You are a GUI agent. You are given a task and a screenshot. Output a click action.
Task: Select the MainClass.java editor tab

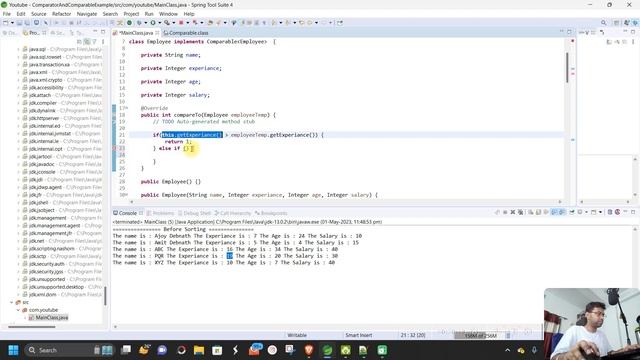coord(136,33)
